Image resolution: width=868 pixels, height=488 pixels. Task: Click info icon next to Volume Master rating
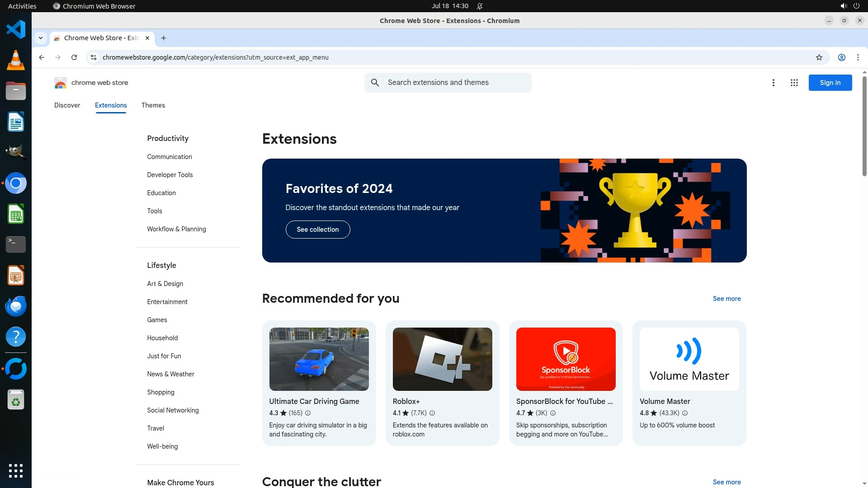pos(685,413)
